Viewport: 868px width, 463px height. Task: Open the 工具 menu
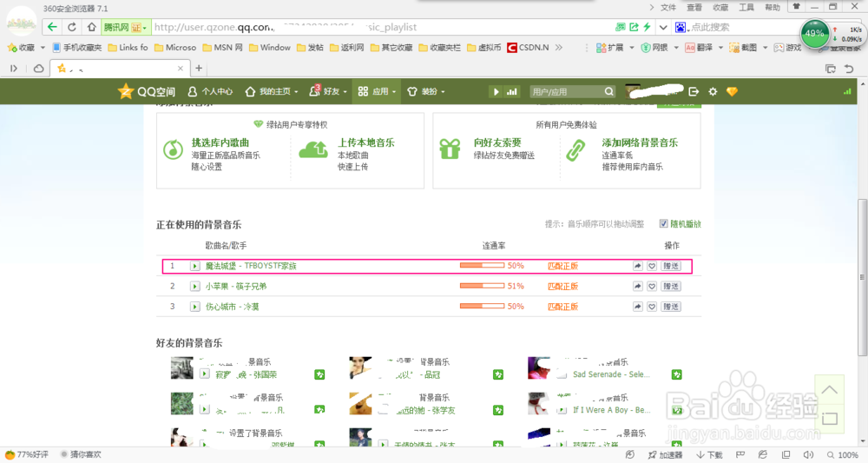746,7
